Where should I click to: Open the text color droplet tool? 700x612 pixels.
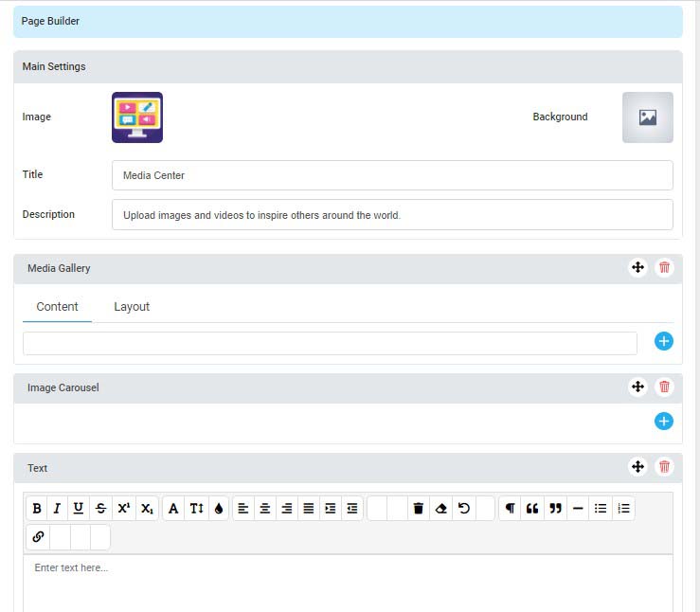click(218, 508)
